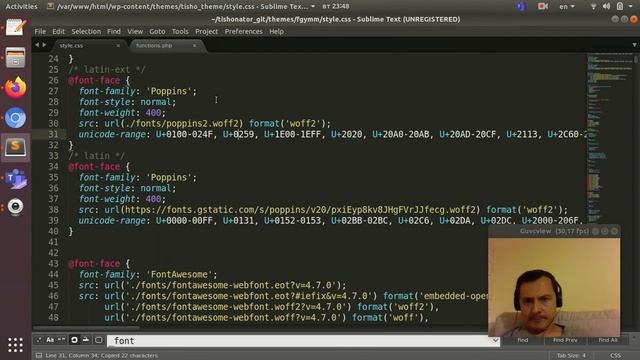Viewport: 640px width, 360px height.
Task: Click the /* latin-ext */ comment
Action: 107,70
